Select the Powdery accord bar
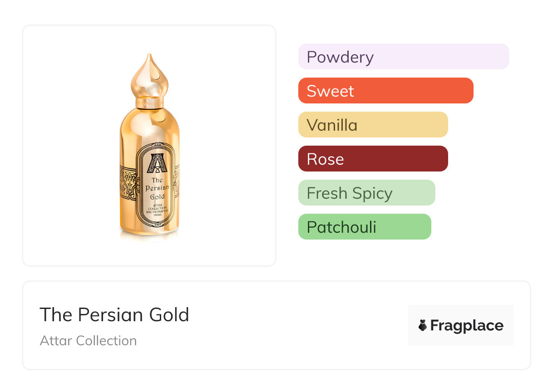The height and width of the screenshot is (392, 553). click(x=404, y=57)
